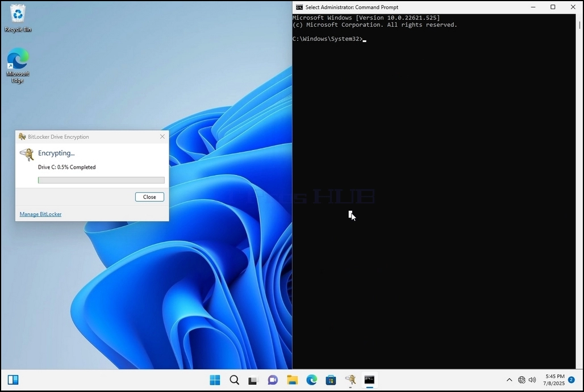Viewport: 584px width, 392px height.
Task: Switch to BitLocker app on the taskbar
Action: tap(350, 380)
